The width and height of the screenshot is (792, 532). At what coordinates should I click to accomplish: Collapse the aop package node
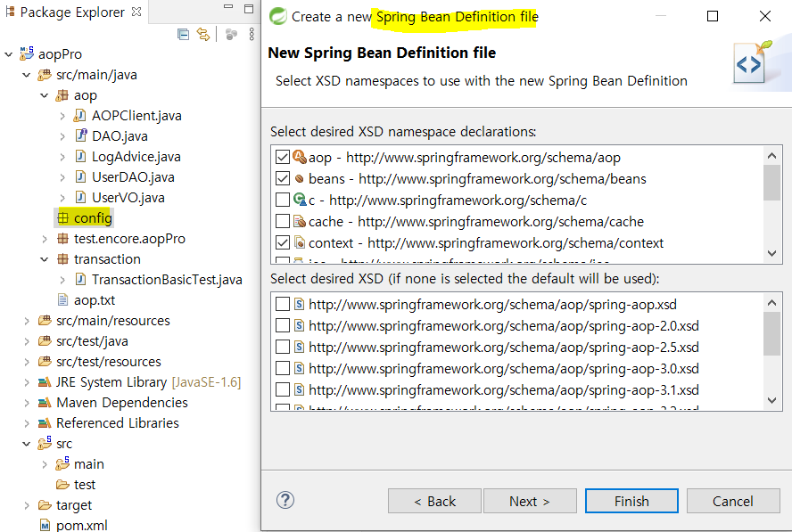click(x=45, y=95)
